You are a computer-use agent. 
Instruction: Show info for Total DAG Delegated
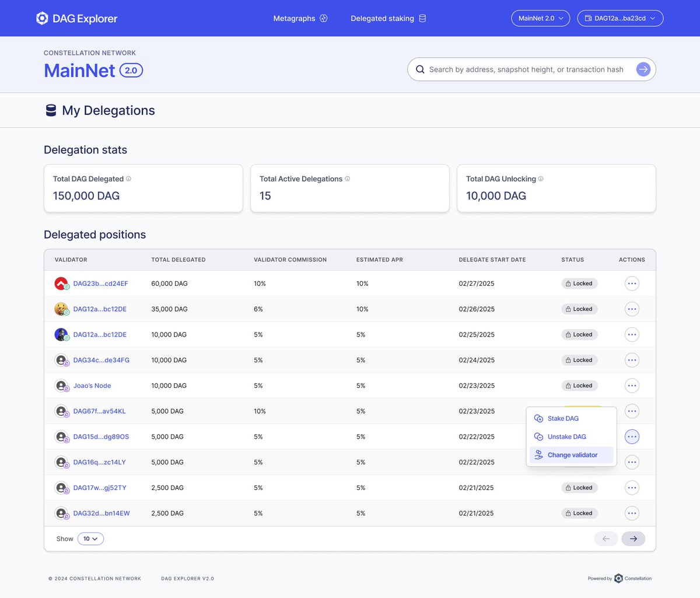coord(128,179)
